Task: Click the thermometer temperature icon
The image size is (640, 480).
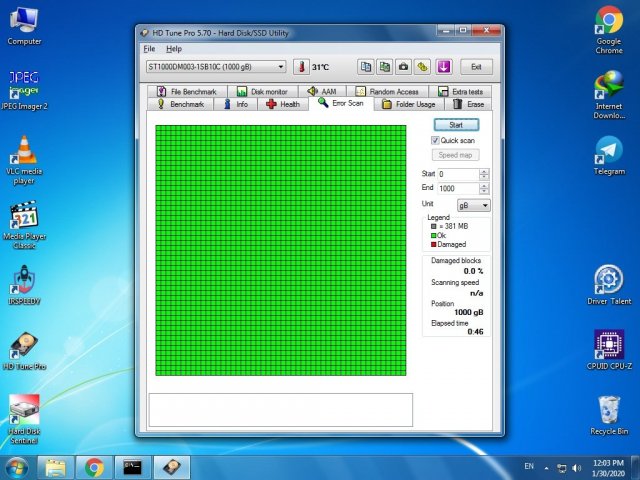Action: click(x=300, y=67)
